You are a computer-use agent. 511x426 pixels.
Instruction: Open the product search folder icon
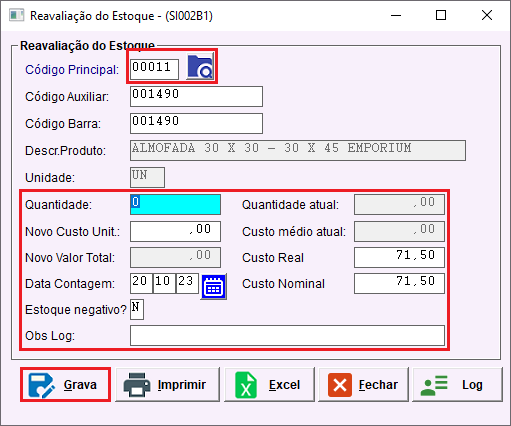click(x=200, y=67)
